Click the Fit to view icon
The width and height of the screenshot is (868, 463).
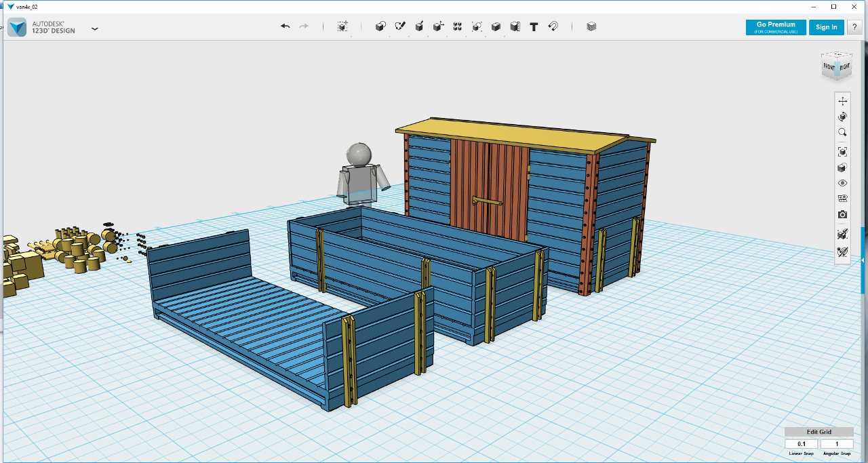(842, 152)
